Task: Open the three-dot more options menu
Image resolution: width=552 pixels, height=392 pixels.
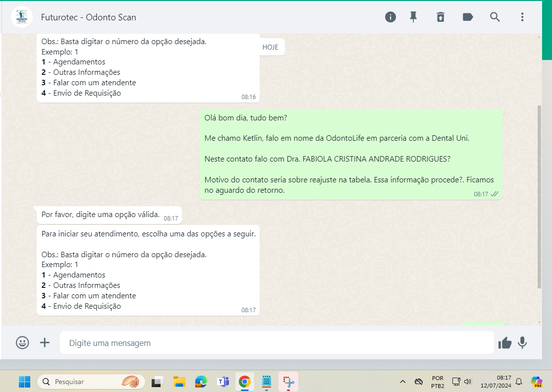Action: point(522,17)
